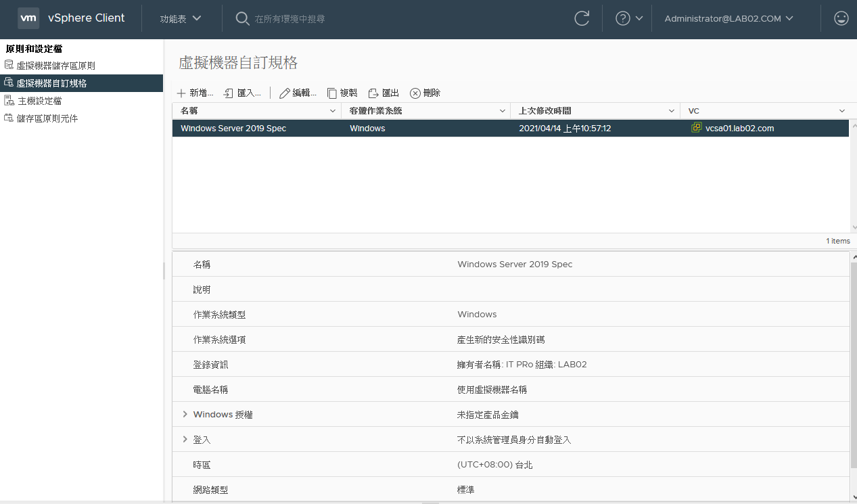Click the vCenter icon beside vcsa01.lab02.com
The width and height of the screenshot is (857, 504).
coord(696,128)
